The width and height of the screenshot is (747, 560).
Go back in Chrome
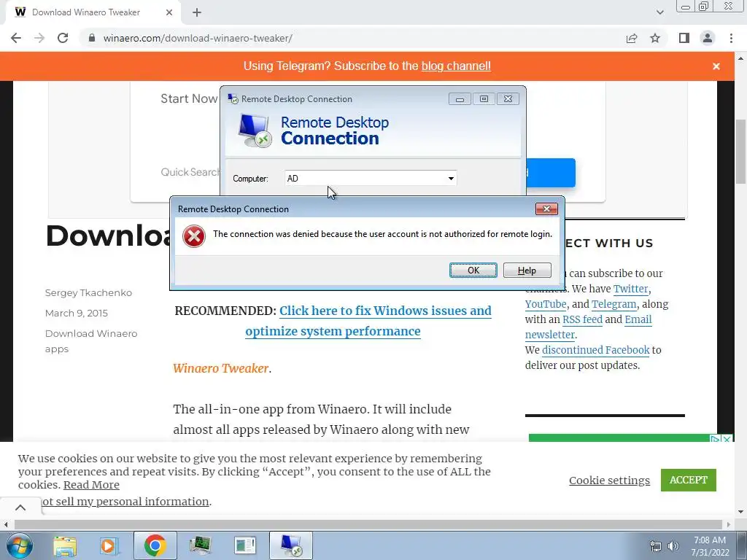[16, 38]
